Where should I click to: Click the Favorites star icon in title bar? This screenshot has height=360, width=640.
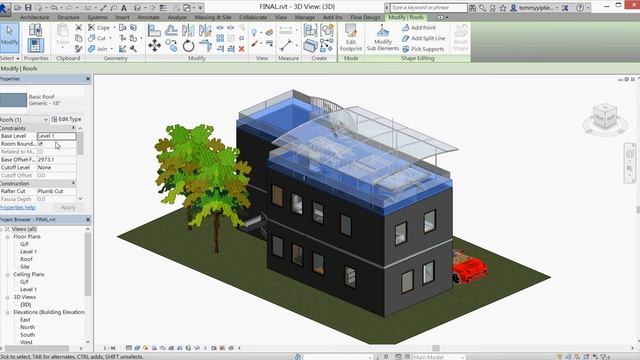[503, 8]
